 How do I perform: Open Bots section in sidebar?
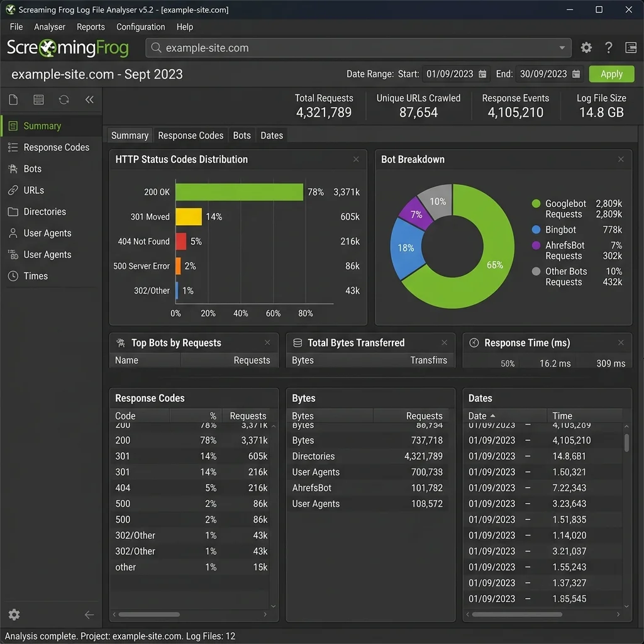click(x=51, y=169)
